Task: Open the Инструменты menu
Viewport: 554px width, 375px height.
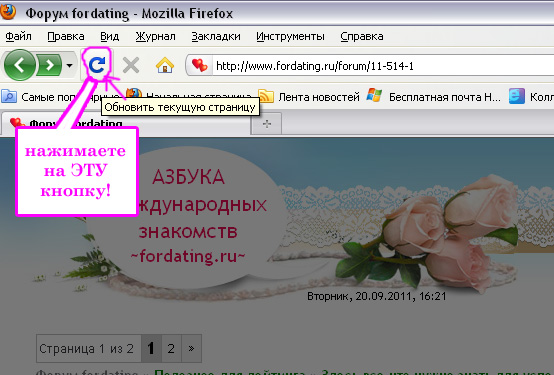Action: tap(290, 36)
